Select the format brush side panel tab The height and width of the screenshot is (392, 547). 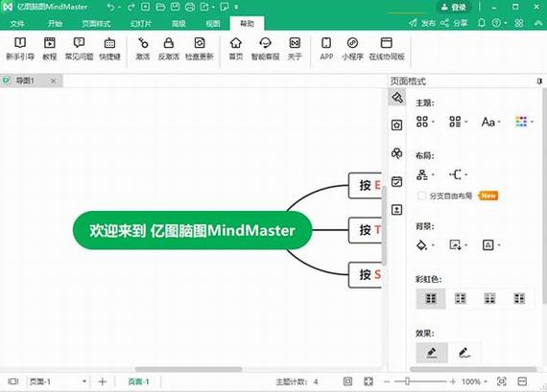(397, 97)
